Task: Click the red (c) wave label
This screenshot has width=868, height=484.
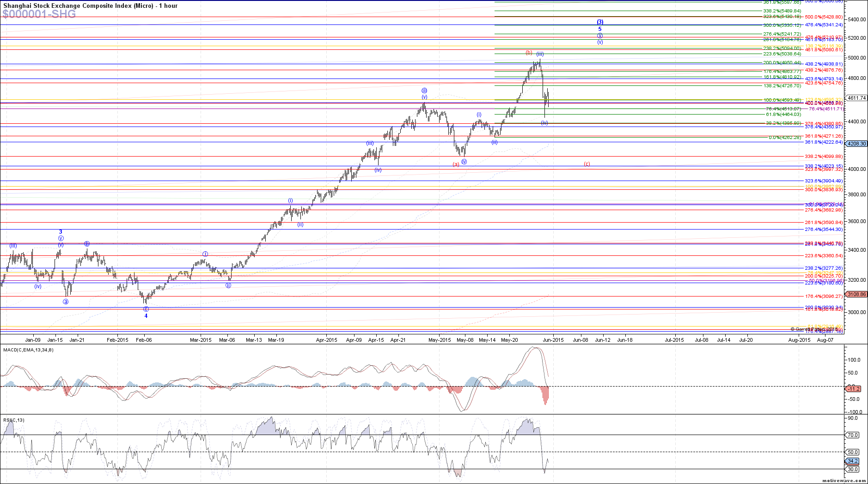Action: point(587,164)
